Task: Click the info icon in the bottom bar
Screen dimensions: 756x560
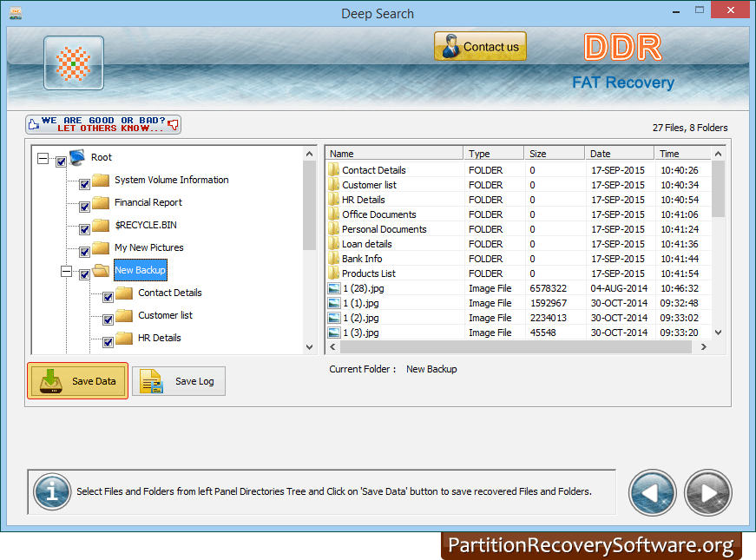Action: click(x=52, y=491)
